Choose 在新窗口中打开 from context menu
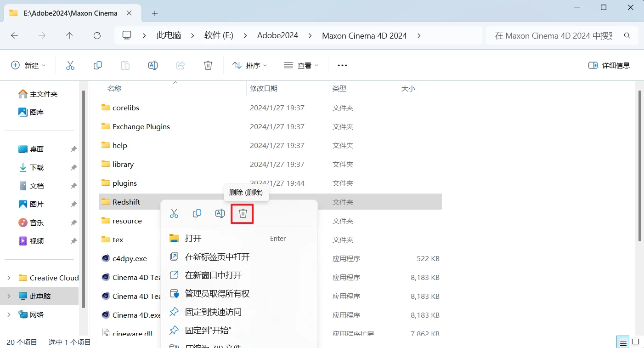644x348 pixels. pyautogui.click(x=239, y=275)
